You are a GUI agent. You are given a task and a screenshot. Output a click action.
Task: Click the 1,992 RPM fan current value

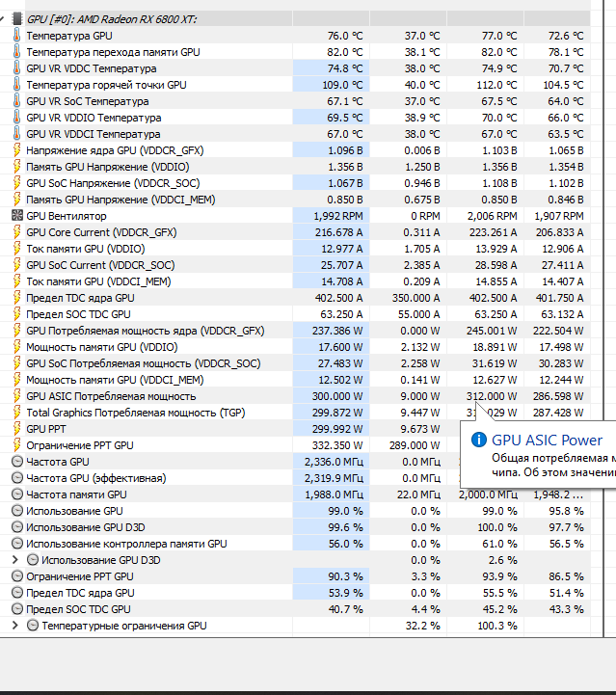pos(338,216)
